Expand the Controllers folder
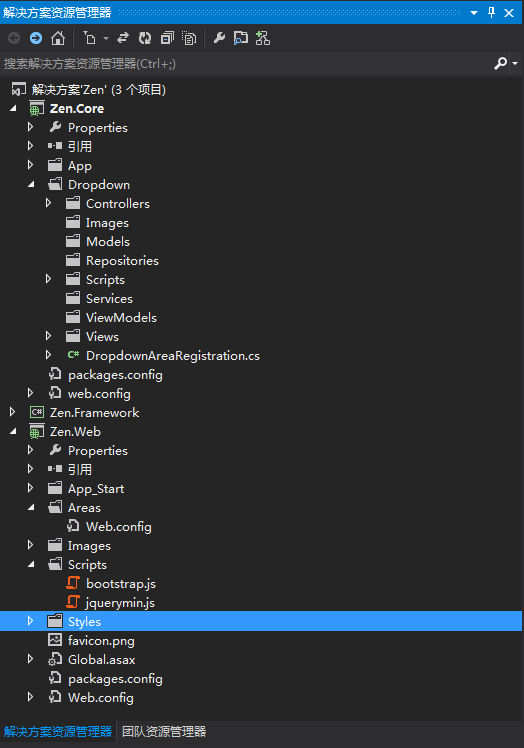Viewport: 524px width, 748px height. point(48,203)
